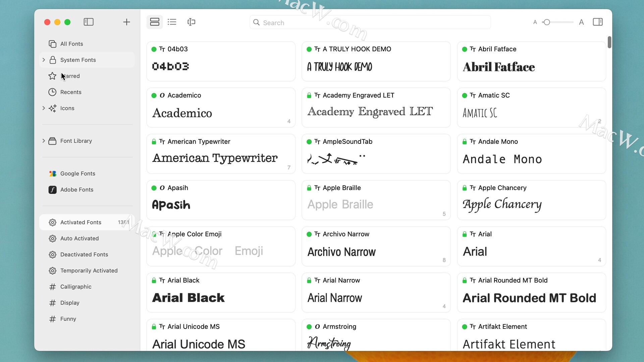The height and width of the screenshot is (362, 644).
Task: Select All Fonts in sidebar
Action: [87, 44]
